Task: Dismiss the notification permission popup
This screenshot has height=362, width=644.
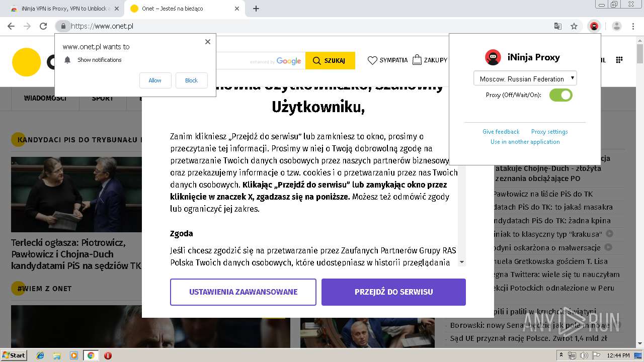Action: coord(208,42)
